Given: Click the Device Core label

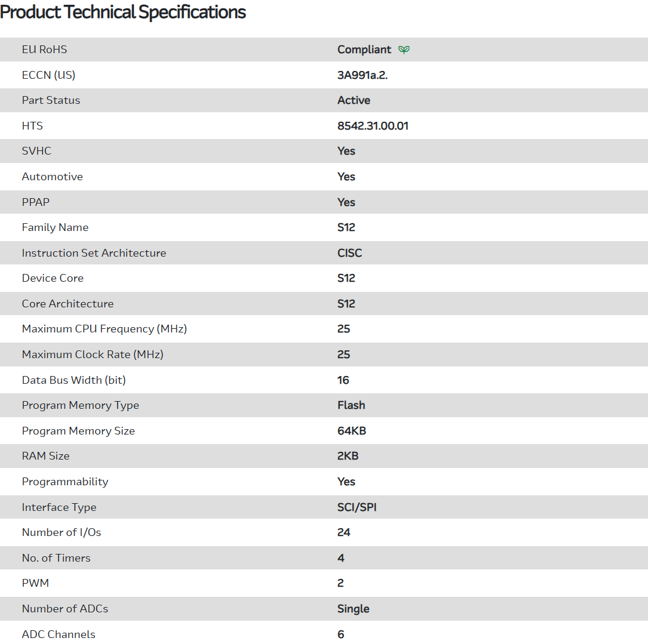Looking at the screenshot, I should click(53, 278).
